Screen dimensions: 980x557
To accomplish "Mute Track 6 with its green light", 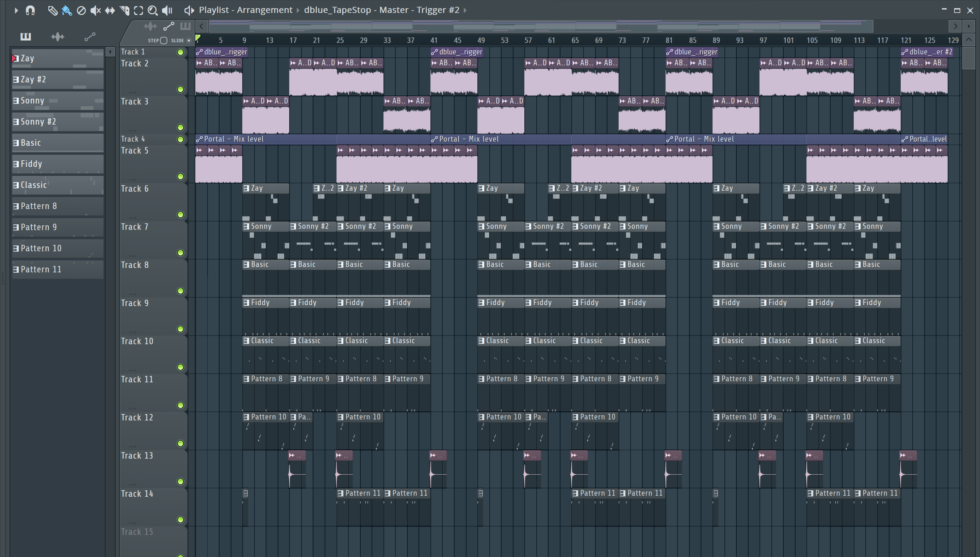I will pos(180,214).
